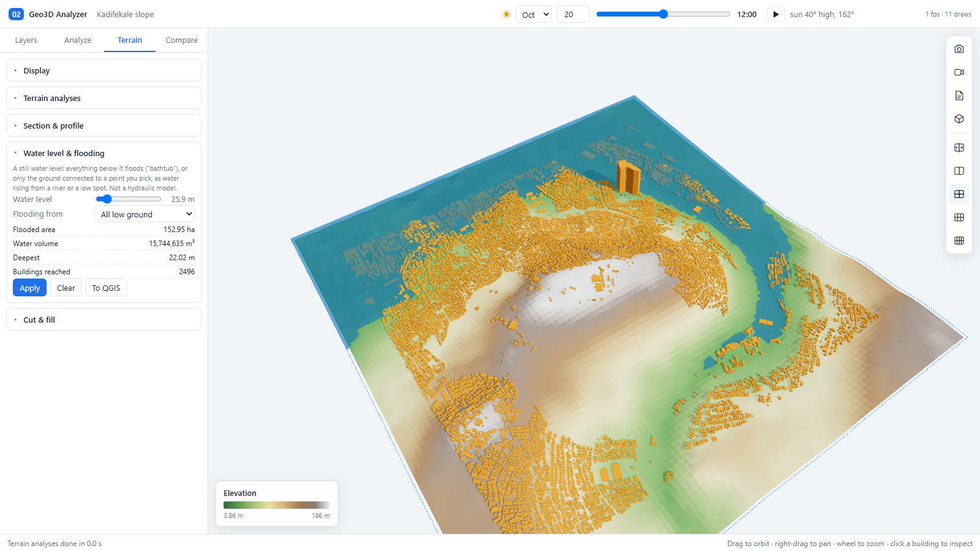Switch to the Layers tab
The image size is (980, 551).
pyautogui.click(x=26, y=40)
